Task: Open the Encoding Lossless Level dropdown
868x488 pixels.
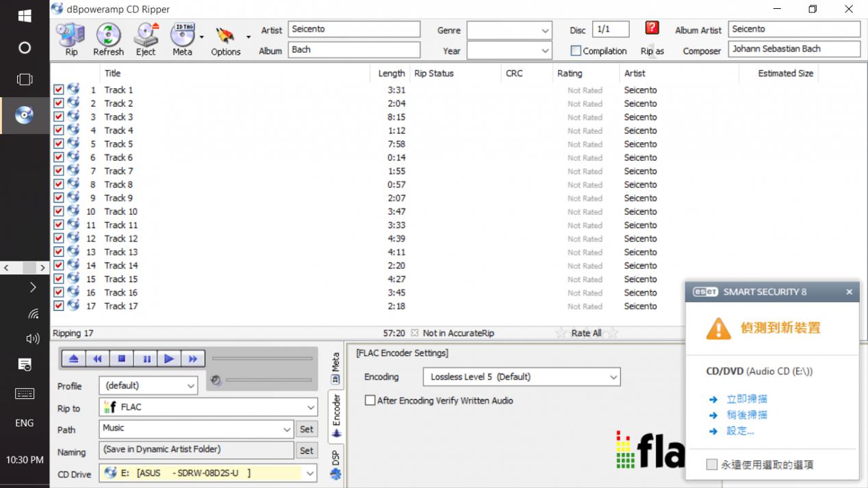Action: [521, 377]
